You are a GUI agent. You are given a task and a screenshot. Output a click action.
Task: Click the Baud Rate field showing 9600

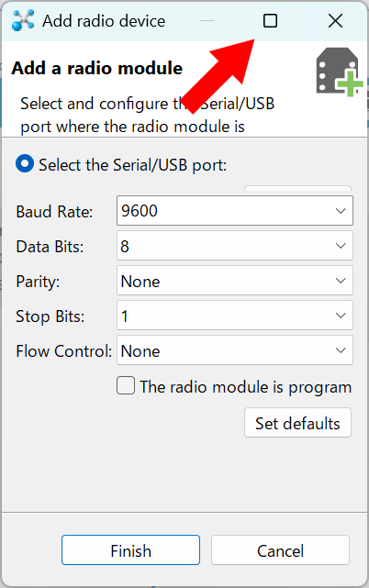(x=235, y=211)
